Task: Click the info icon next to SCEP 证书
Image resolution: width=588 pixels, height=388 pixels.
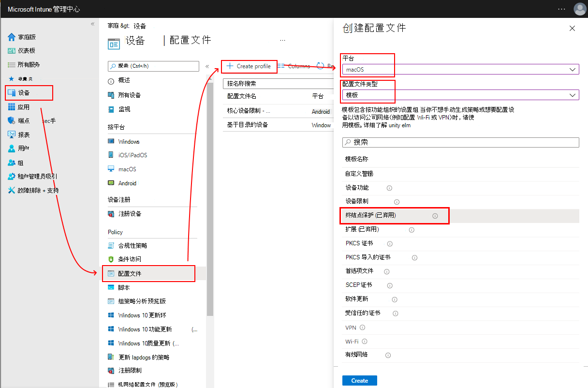Action: pos(390,285)
